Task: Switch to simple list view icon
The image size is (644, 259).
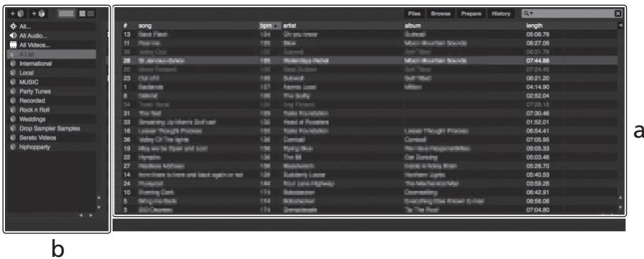Action: [x=66, y=13]
